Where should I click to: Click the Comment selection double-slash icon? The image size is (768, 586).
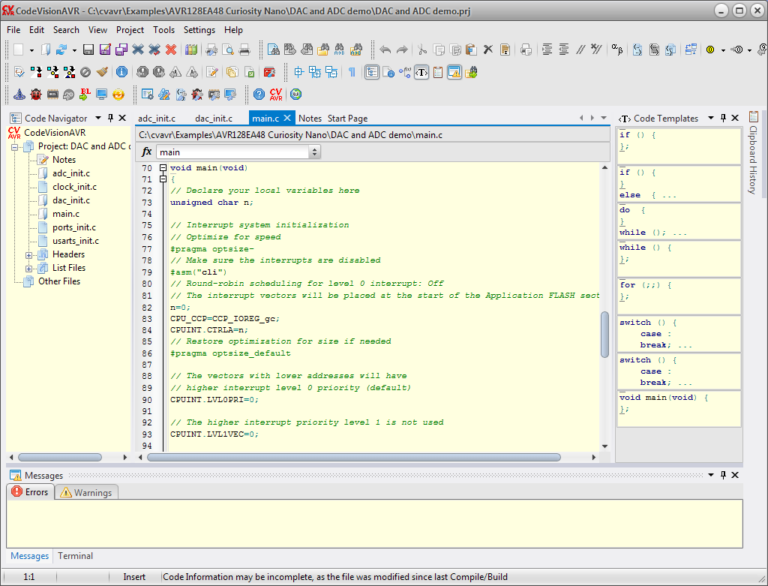pyautogui.click(x=580, y=49)
